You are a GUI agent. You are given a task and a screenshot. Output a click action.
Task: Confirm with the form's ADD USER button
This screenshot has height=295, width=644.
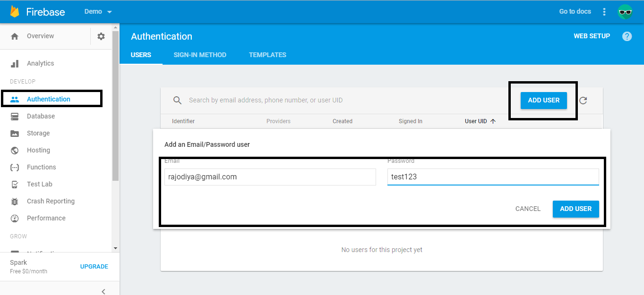[575, 209]
